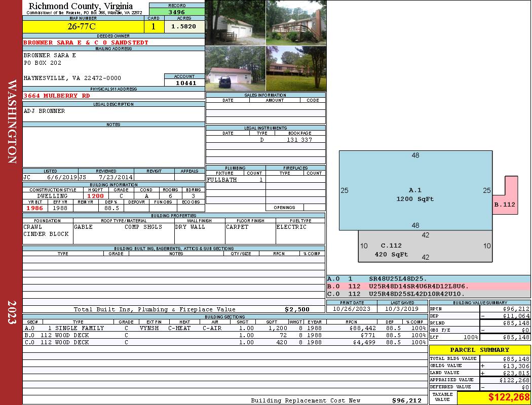
Task: Select effective year 1988 in building information
Action: pyautogui.click(x=60, y=208)
